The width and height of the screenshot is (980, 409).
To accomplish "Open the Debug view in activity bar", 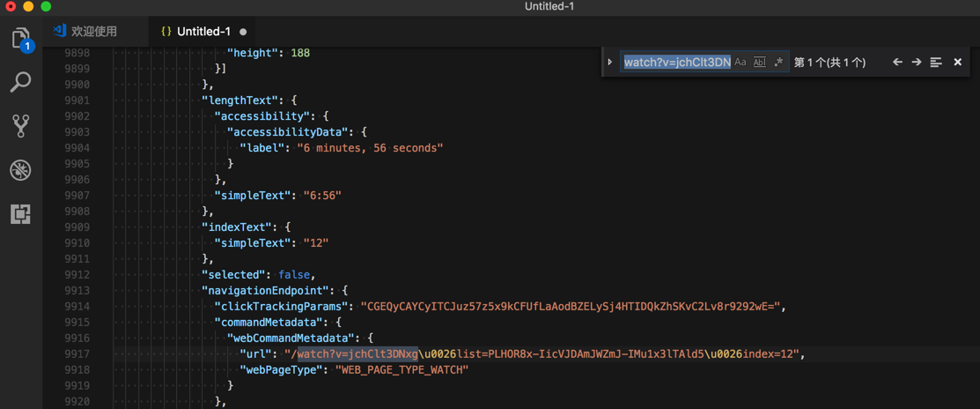I will (21, 169).
